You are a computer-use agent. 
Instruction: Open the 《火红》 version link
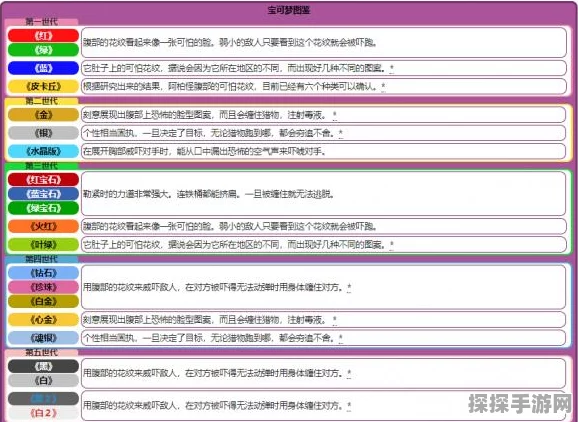[43, 226]
